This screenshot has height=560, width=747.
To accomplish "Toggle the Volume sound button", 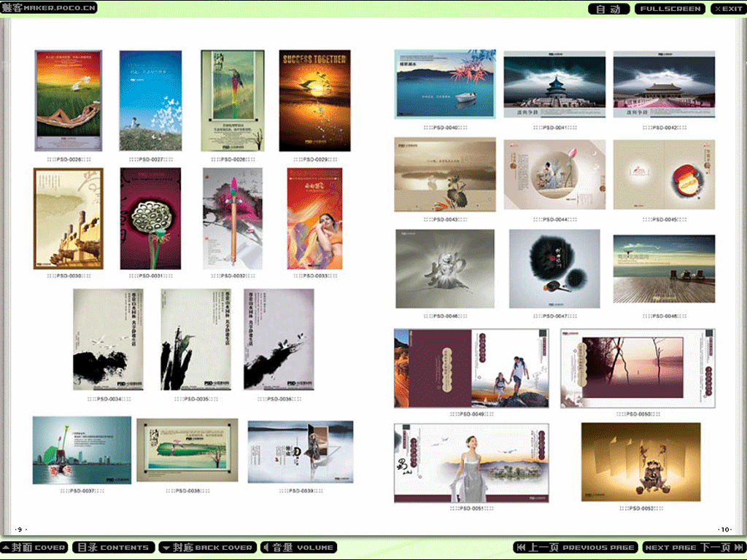I will click(298, 547).
